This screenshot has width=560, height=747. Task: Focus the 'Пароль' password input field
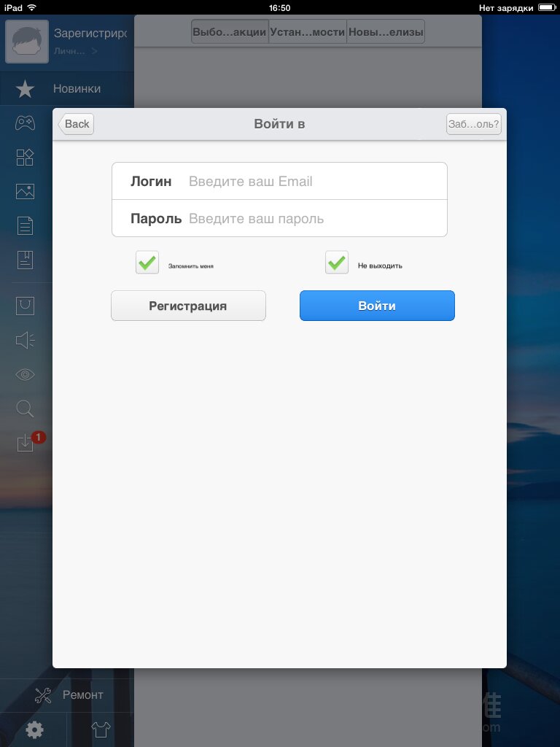[279, 218]
